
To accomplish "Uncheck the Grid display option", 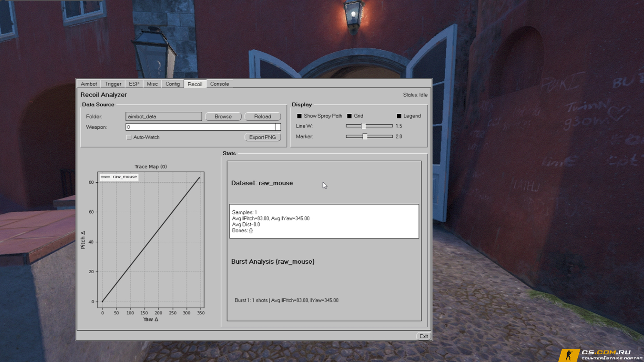I will click(349, 116).
